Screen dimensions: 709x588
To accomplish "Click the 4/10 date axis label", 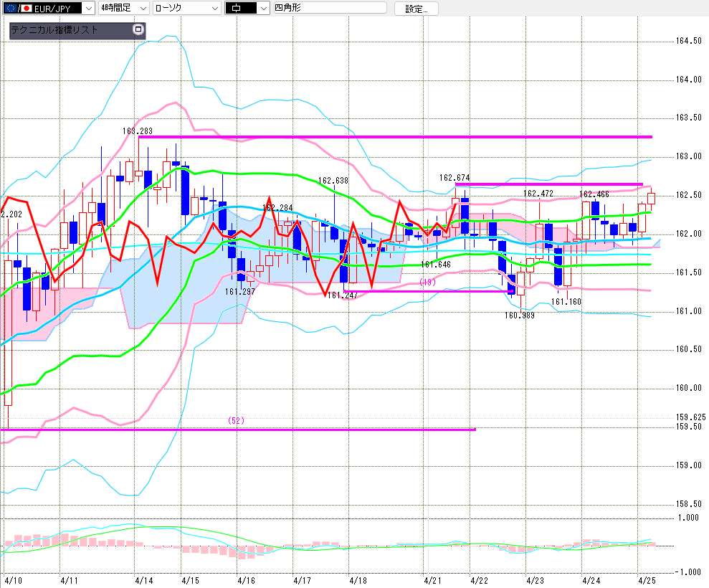I will [x=13, y=580].
